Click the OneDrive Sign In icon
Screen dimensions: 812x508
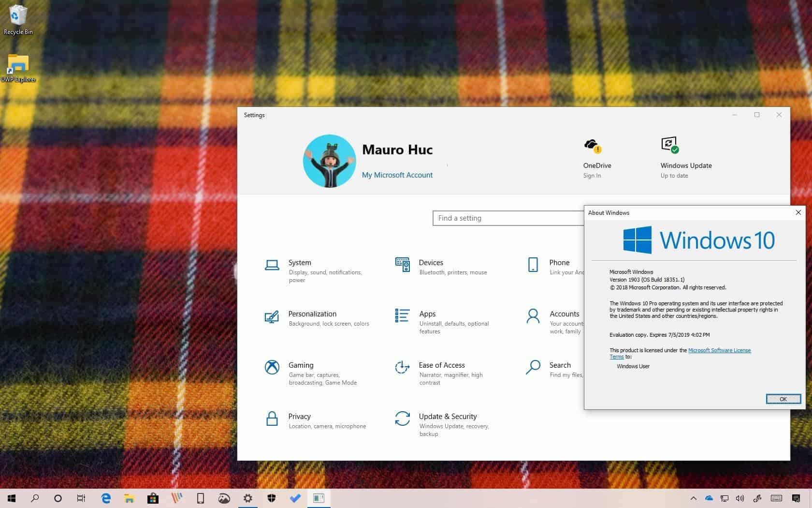[592, 145]
